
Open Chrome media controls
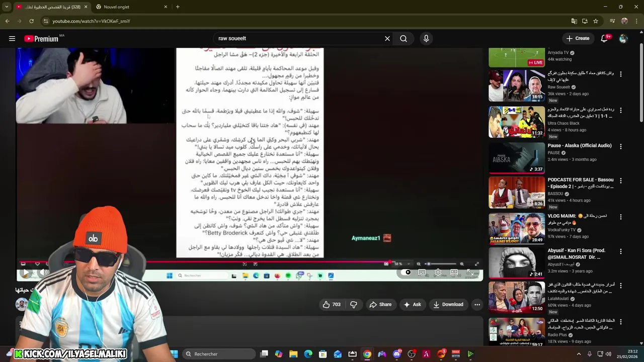click(612, 21)
